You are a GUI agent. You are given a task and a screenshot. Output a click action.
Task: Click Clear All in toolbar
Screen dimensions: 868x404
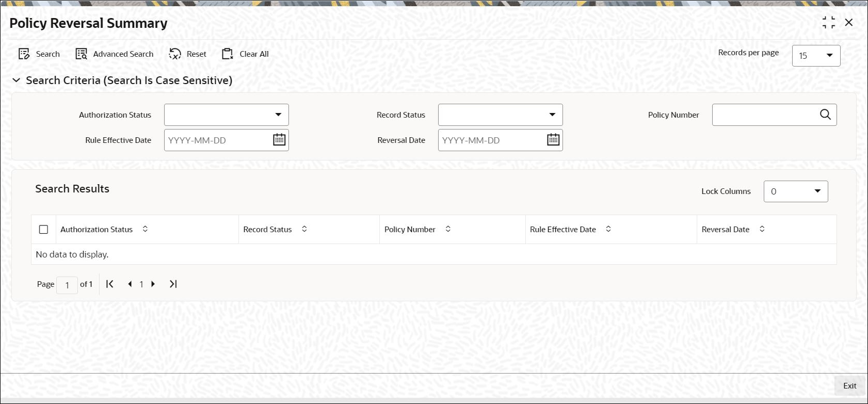point(245,54)
